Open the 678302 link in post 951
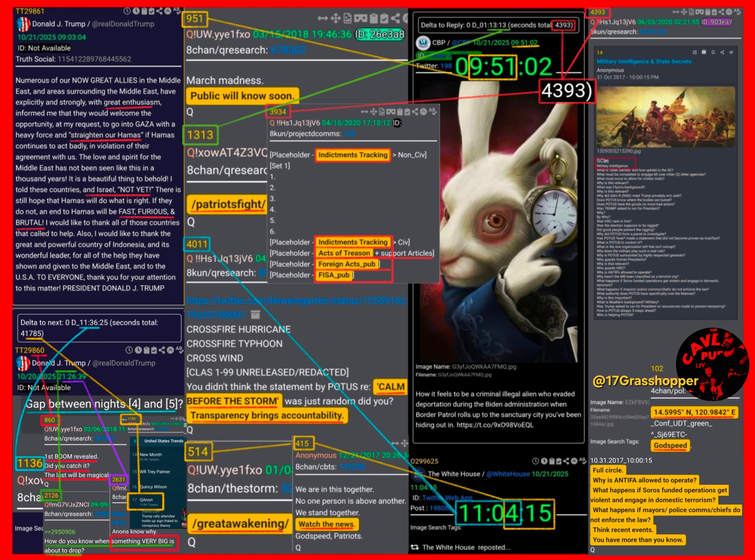 tap(288, 50)
